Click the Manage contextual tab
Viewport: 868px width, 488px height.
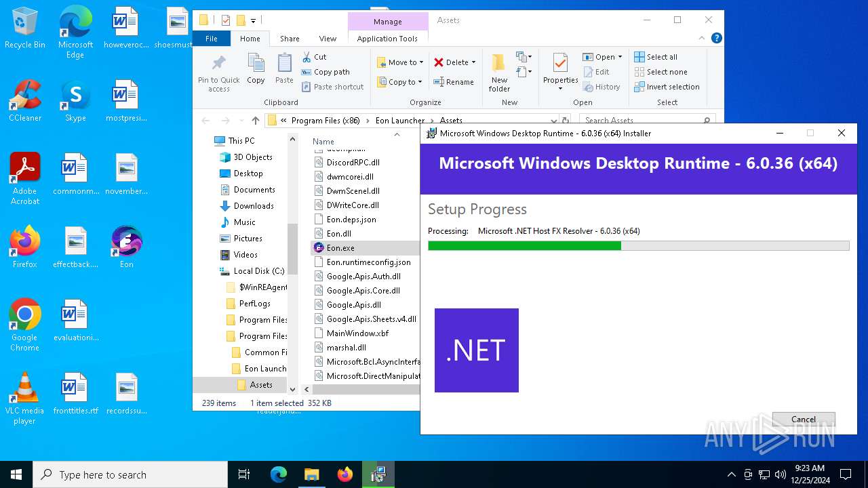pyautogui.click(x=388, y=22)
